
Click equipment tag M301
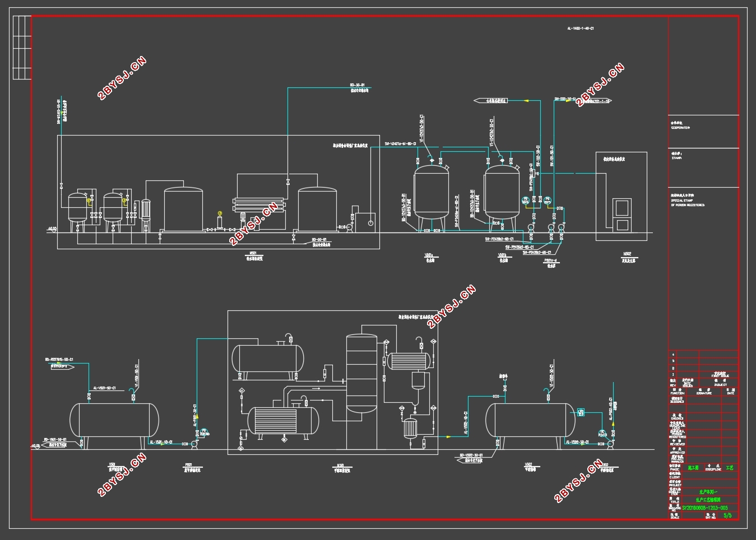tap(340, 465)
